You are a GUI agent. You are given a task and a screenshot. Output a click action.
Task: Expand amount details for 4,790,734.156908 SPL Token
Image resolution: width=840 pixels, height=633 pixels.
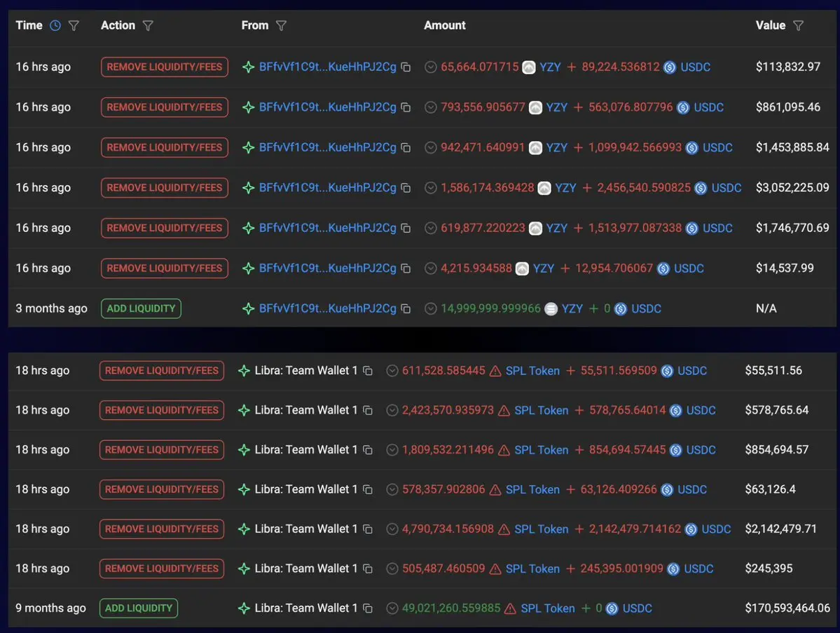(x=392, y=529)
